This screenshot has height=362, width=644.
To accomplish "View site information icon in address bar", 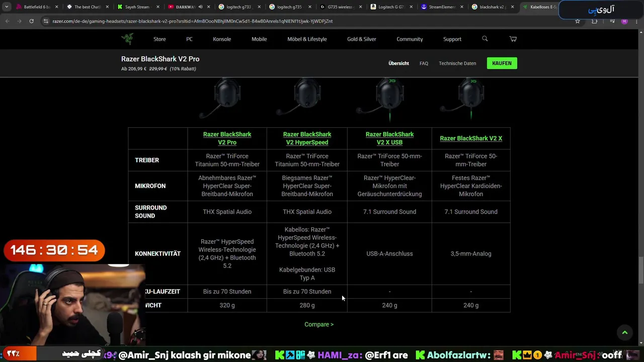I will pos(46,21).
